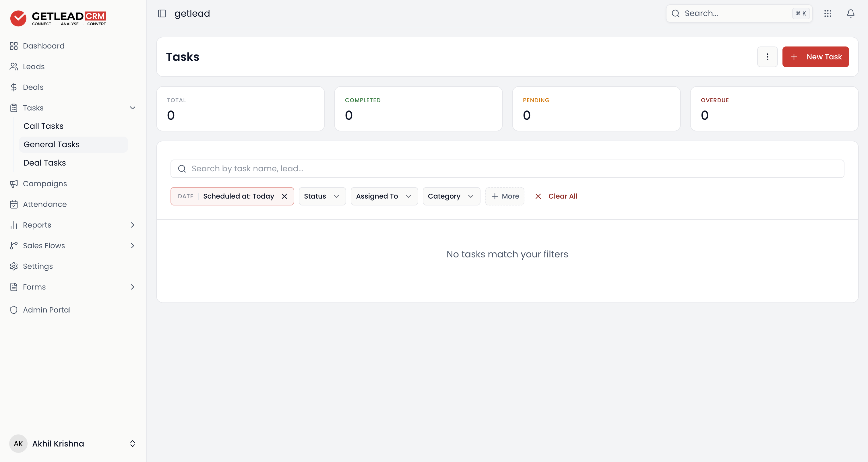Click the Search by task name field
The width and height of the screenshot is (868, 462).
507,168
